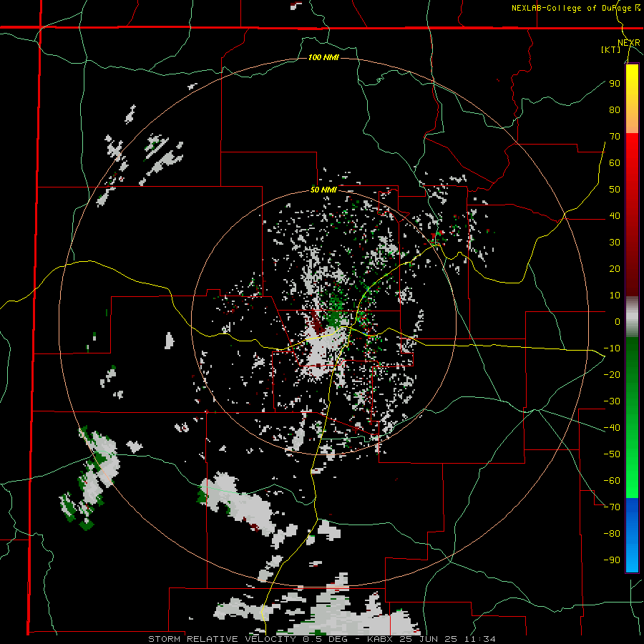Click the -20 value on the velocity scale
This screenshot has width=644, height=644.
coord(612,375)
